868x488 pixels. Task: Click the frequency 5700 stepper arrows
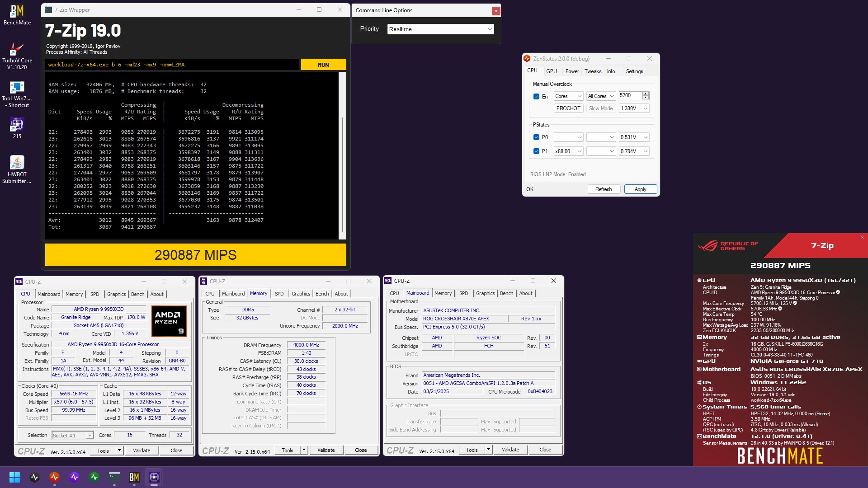click(646, 96)
